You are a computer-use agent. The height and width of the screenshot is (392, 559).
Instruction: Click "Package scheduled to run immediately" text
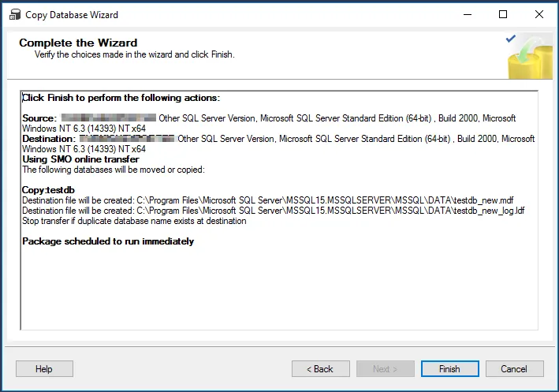108,241
